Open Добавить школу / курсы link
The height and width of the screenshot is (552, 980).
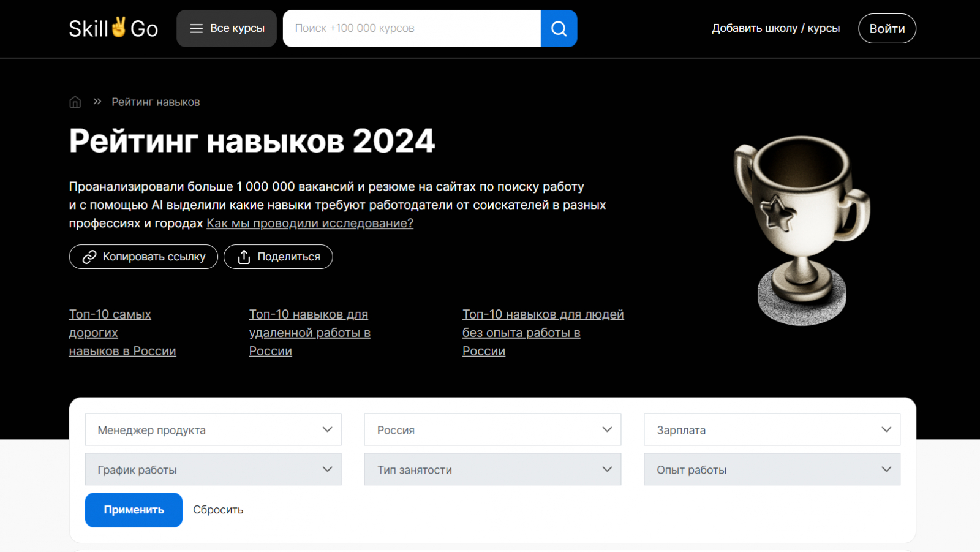point(775,28)
